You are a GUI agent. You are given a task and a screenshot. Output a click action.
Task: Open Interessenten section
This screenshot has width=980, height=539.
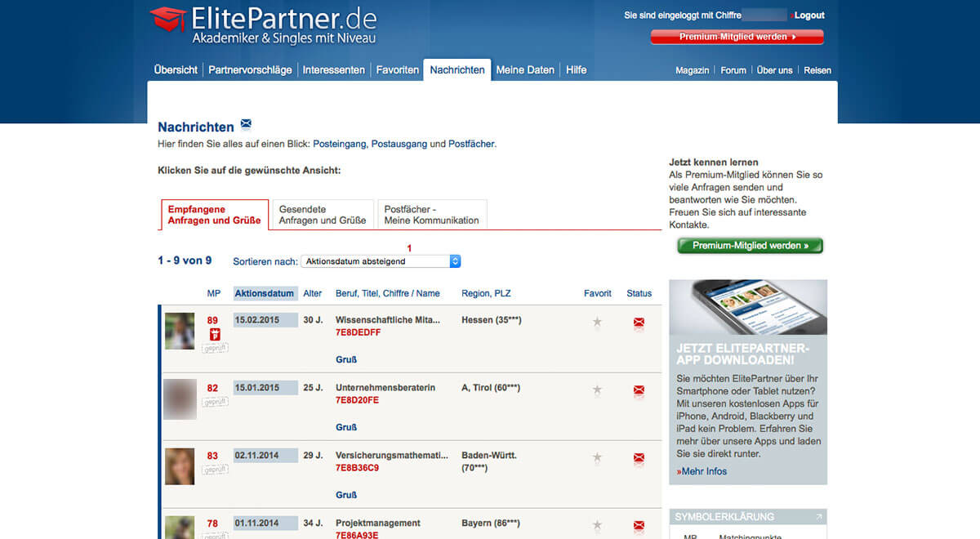pos(334,70)
